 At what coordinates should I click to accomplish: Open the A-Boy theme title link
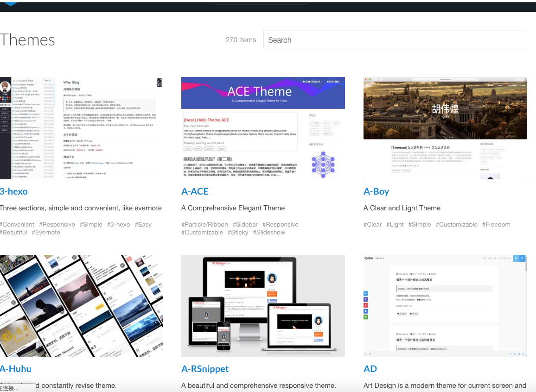tap(376, 191)
